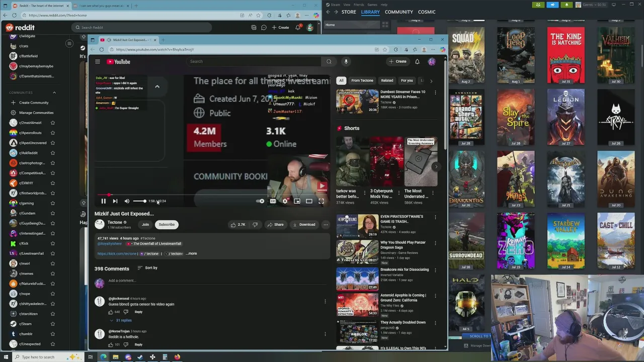Enable miniplayer mode
Screen dimensions: 644x362
click(x=297, y=201)
